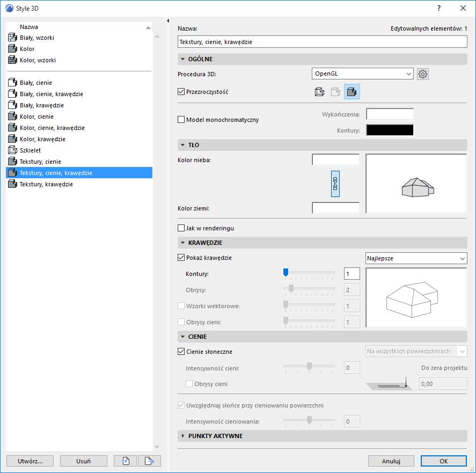Click black Kontury color swatch
Image resolution: width=476 pixels, height=473 pixels.
click(x=390, y=130)
